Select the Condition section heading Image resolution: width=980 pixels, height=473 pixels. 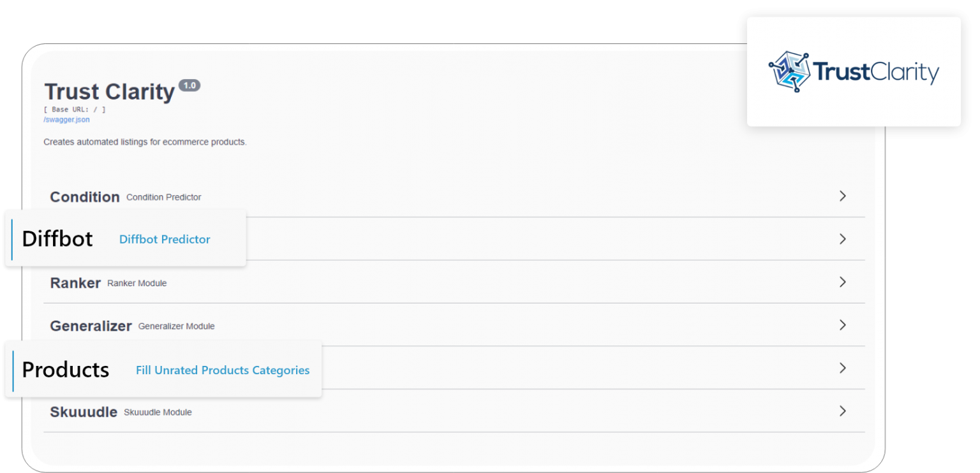(x=84, y=196)
